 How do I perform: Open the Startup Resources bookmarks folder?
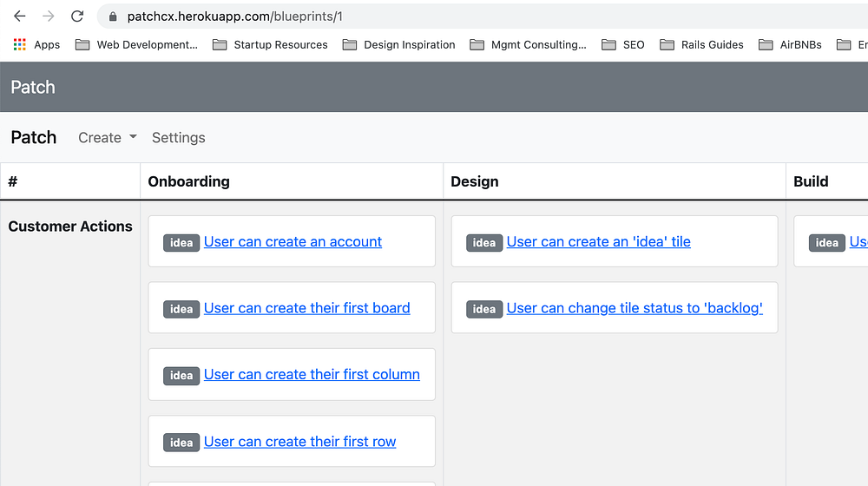click(270, 44)
